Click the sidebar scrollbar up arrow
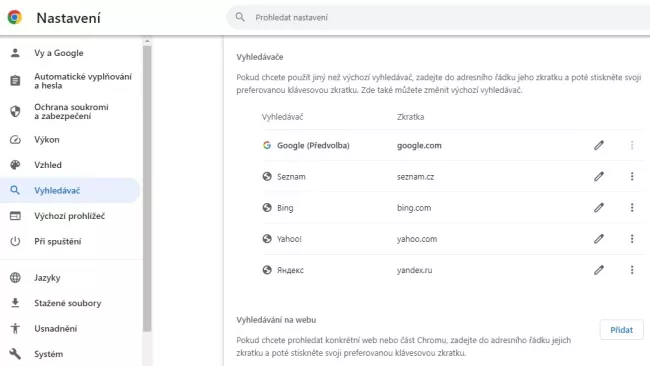Screen dimensions: 650x366 (x=147, y=41)
